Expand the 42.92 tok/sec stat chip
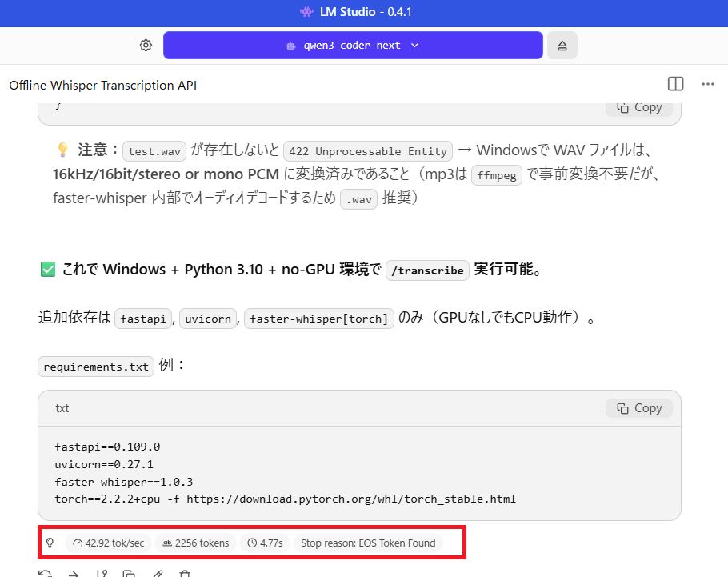728x577 pixels. 108,543
